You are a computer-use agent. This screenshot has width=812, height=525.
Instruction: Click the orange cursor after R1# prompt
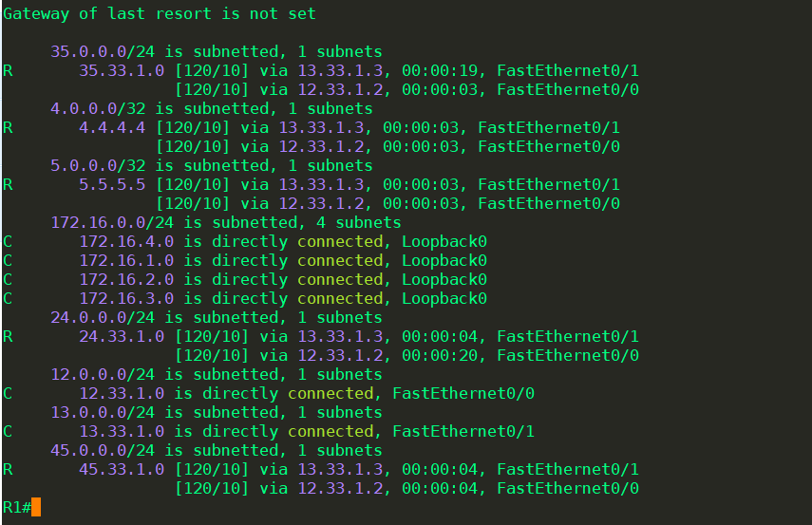(x=36, y=507)
